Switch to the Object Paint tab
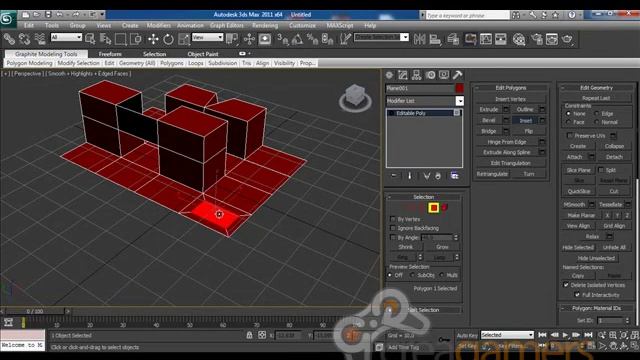 pyautogui.click(x=202, y=54)
